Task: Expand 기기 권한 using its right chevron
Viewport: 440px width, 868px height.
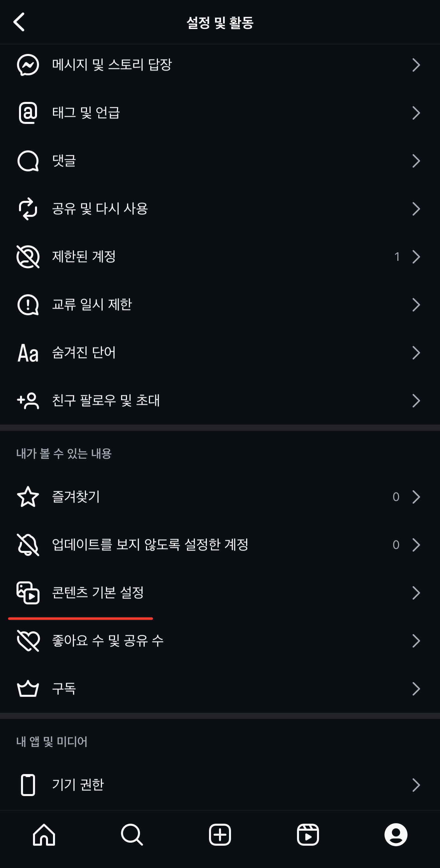Action: click(x=416, y=785)
